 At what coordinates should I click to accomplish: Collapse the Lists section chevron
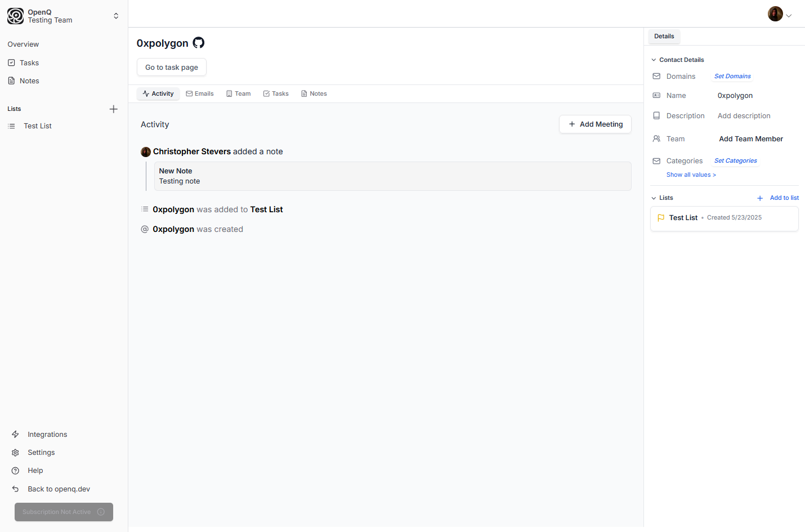pyautogui.click(x=653, y=198)
